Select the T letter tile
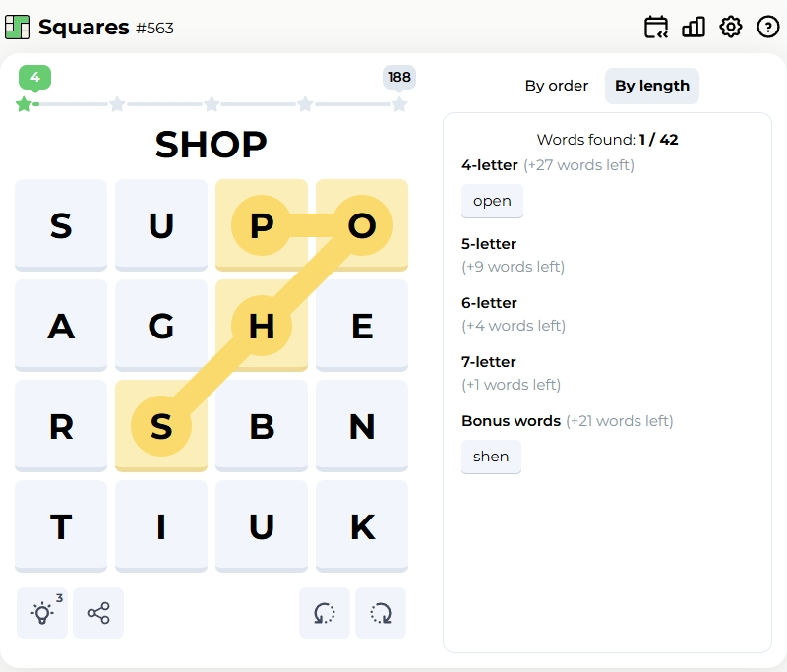 tap(61, 526)
